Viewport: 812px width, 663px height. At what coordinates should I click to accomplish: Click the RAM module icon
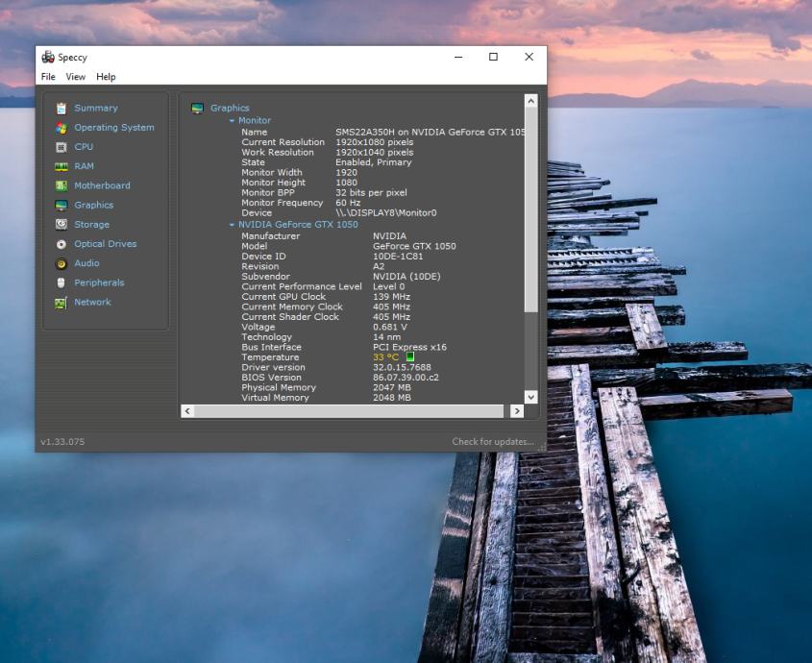point(62,166)
